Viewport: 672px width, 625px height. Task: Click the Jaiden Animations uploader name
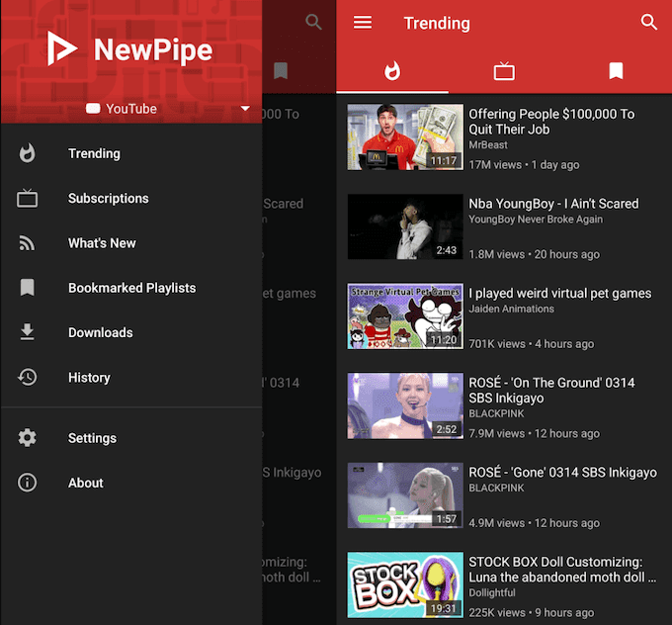coord(511,309)
